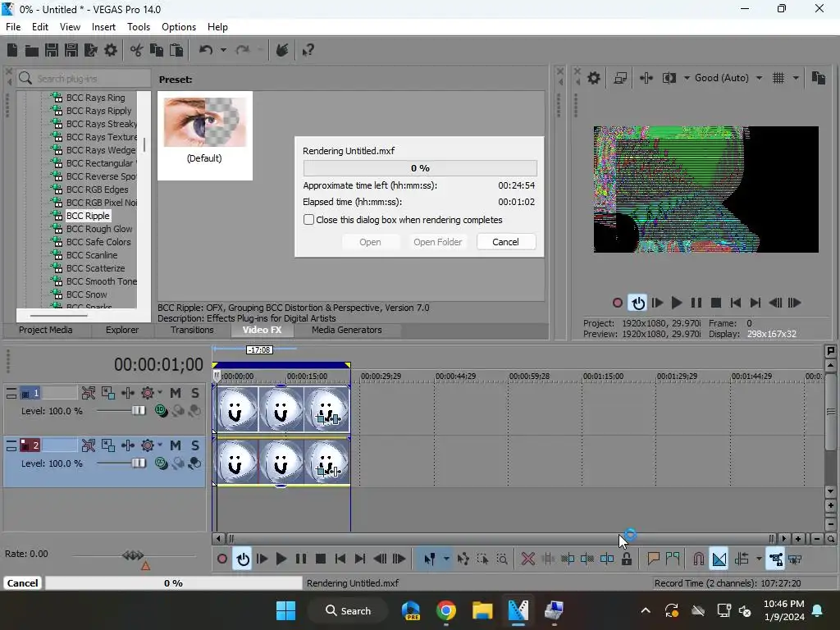Select BCC Scanline plug-in
Viewport: 840px width, 630px height.
pyautogui.click(x=92, y=255)
